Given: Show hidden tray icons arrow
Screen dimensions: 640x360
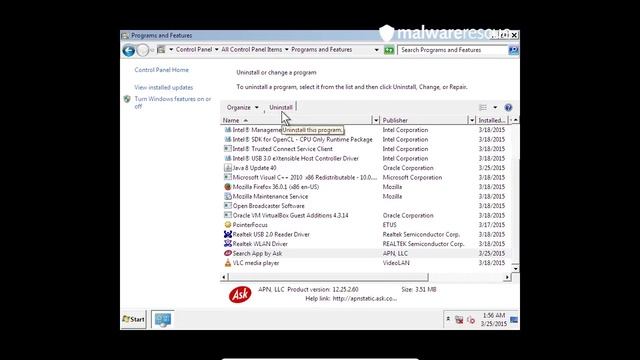Looking at the screenshot, I should (448, 319).
